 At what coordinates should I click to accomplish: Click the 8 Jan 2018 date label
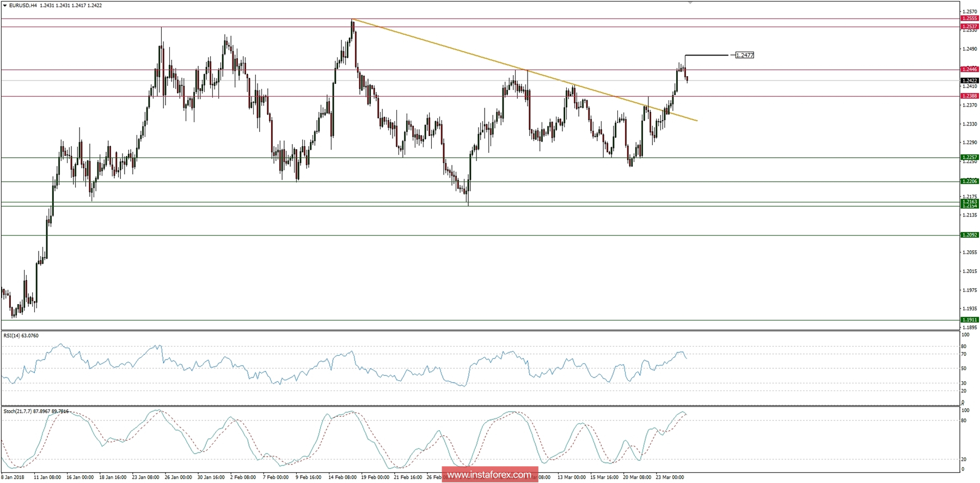(13, 478)
